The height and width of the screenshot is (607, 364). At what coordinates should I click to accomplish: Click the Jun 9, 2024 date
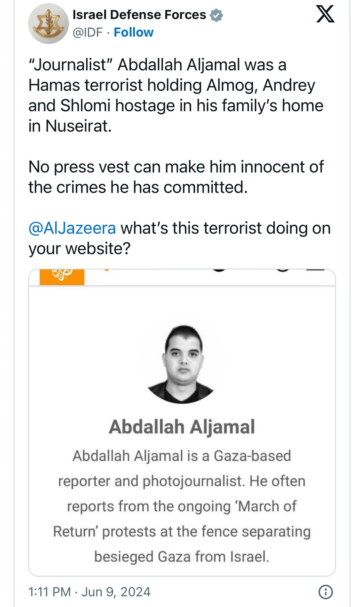point(116,592)
